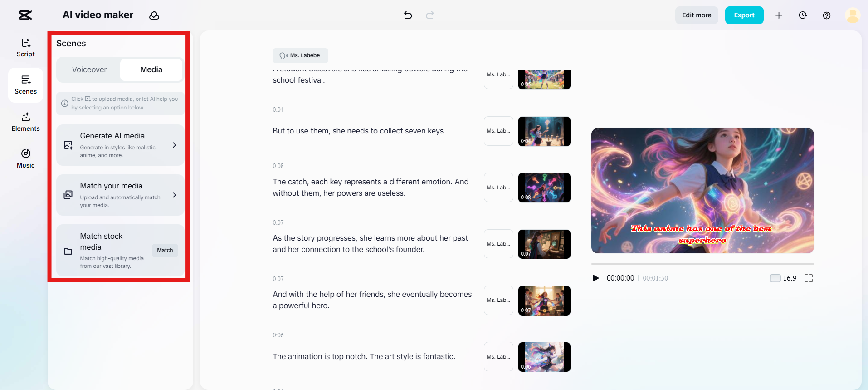Open the Music panel

(x=25, y=159)
